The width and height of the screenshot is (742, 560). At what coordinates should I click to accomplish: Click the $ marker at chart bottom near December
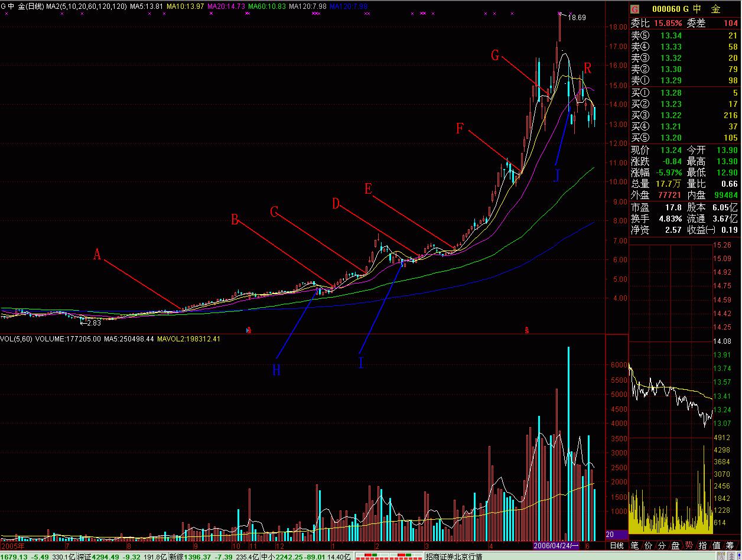[249, 331]
